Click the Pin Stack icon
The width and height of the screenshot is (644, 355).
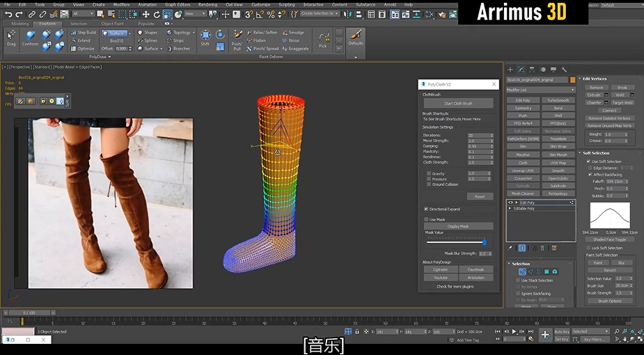[510, 248]
